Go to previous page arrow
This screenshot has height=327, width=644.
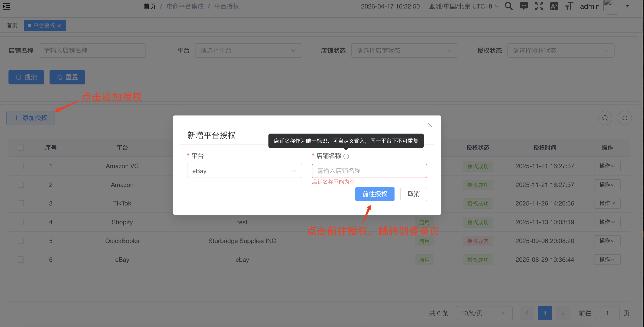(527, 313)
